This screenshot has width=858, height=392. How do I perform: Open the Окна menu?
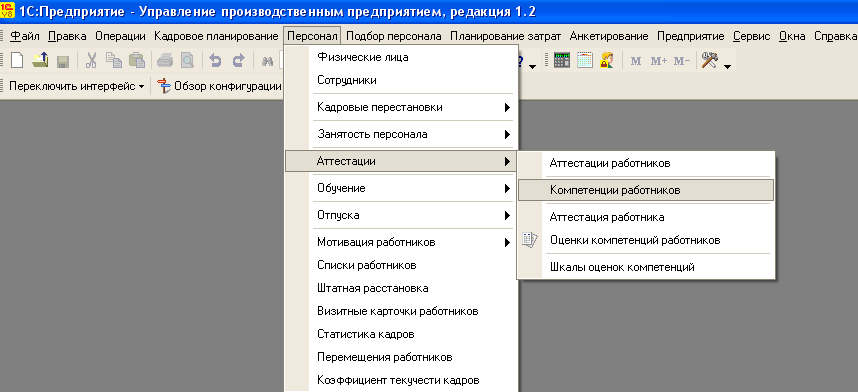pyautogui.click(x=792, y=37)
